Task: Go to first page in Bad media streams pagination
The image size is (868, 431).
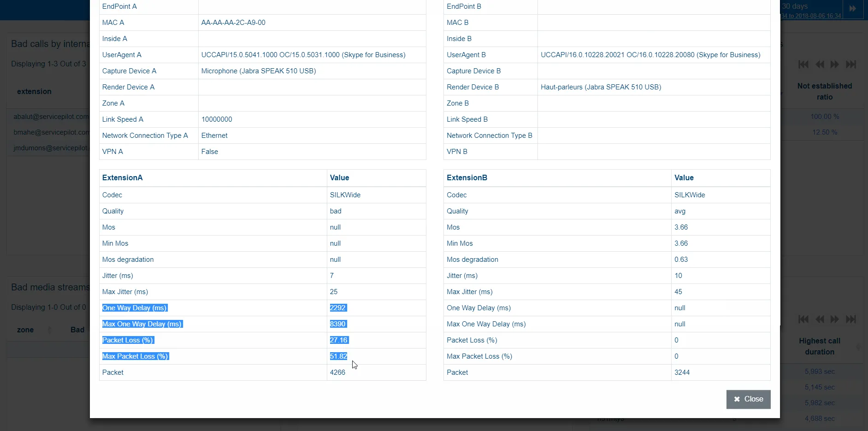Action: pyautogui.click(x=803, y=319)
